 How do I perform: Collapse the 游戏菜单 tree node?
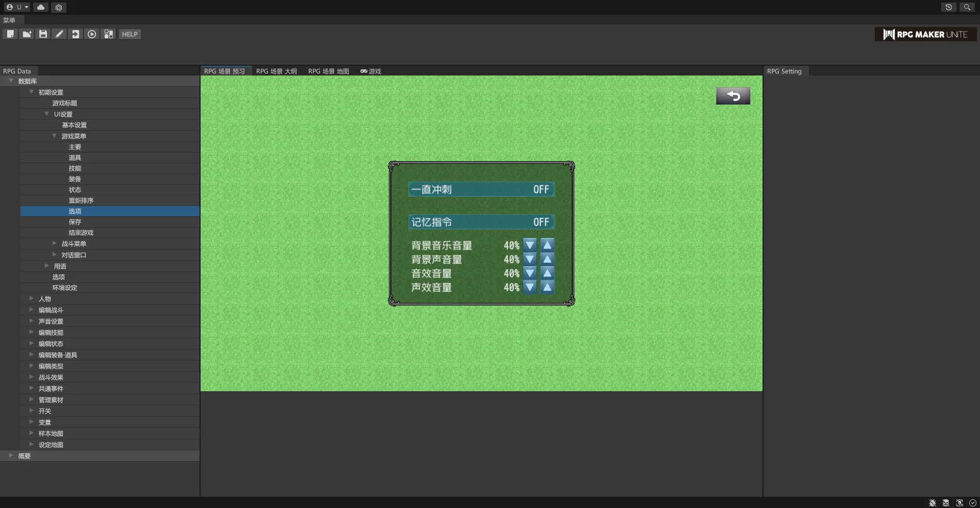(x=55, y=136)
